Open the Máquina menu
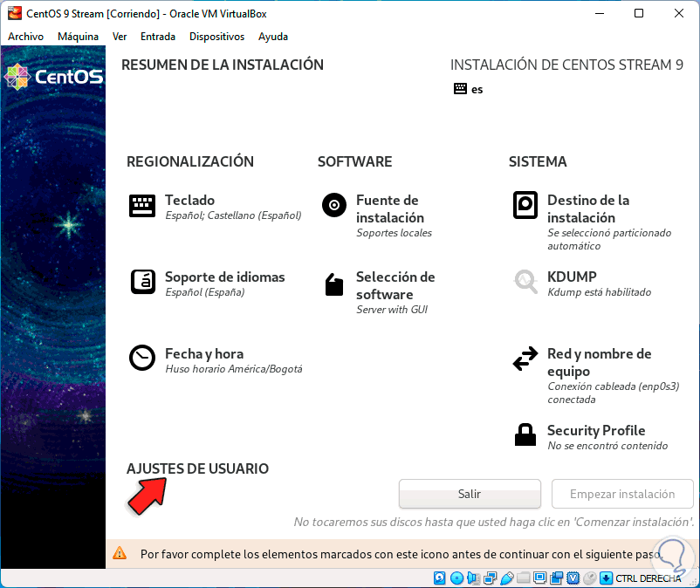The image size is (700, 588). click(x=78, y=37)
